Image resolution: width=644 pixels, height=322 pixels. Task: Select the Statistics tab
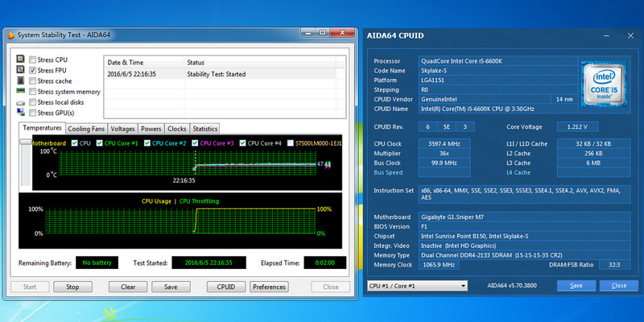[204, 129]
